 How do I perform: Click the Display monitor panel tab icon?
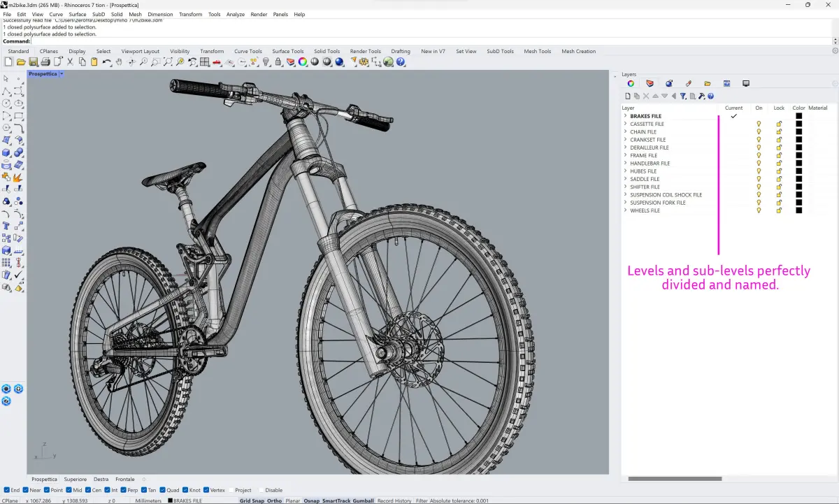pos(745,83)
